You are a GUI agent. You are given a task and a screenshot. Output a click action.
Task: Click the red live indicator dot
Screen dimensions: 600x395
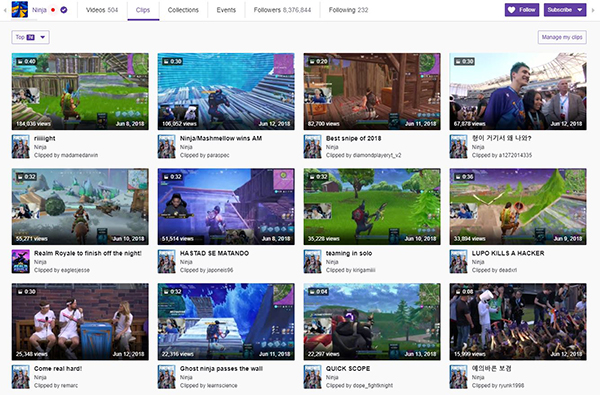coord(53,10)
